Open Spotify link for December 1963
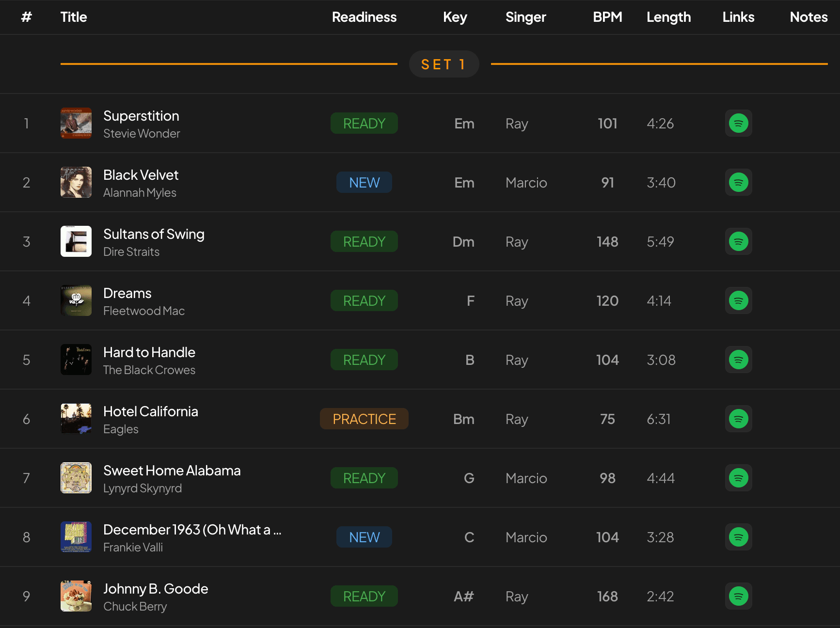 [x=738, y=537]
